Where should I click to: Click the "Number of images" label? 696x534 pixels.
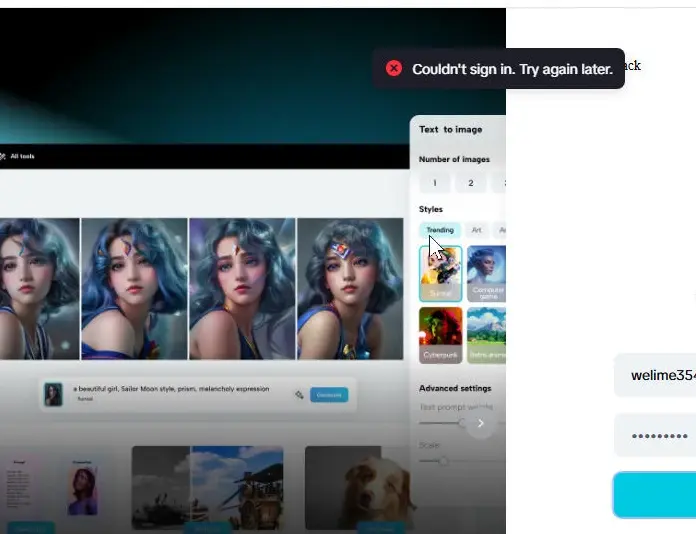454,159
